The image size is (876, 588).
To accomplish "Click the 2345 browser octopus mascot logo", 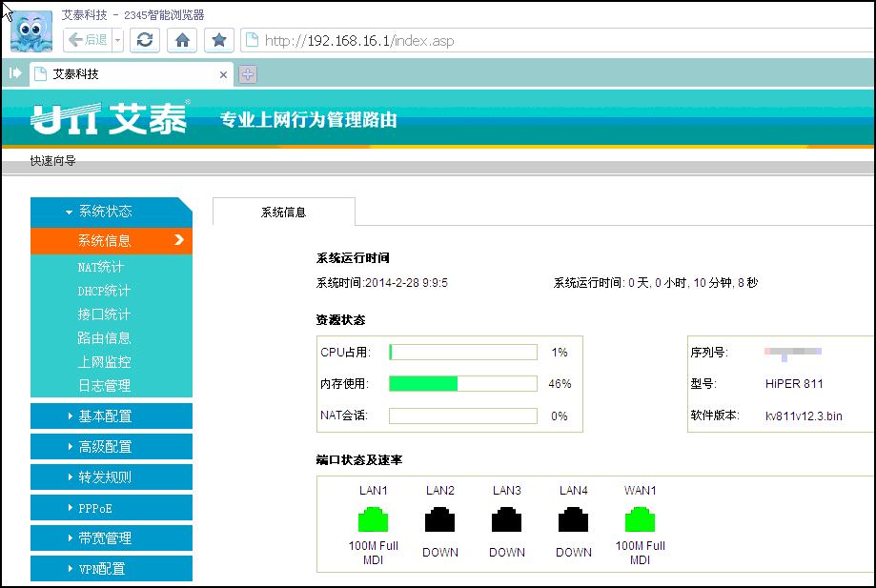I will click(31, 31).
